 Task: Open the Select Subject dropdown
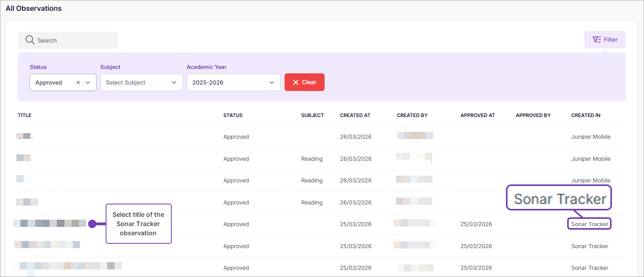(x=141, y=83)
